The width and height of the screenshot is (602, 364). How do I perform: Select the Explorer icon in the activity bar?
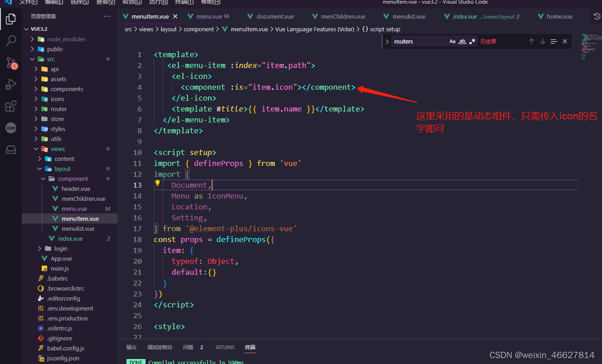click(11, 19)
